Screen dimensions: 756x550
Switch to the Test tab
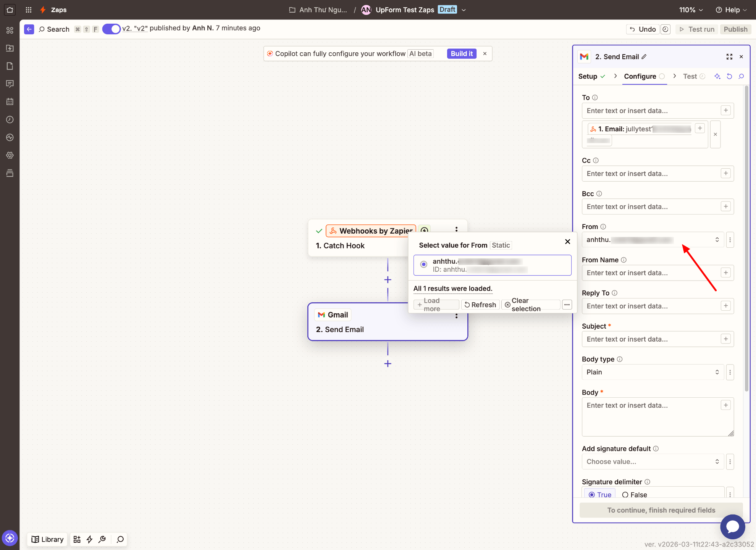(x=694, y=76)
